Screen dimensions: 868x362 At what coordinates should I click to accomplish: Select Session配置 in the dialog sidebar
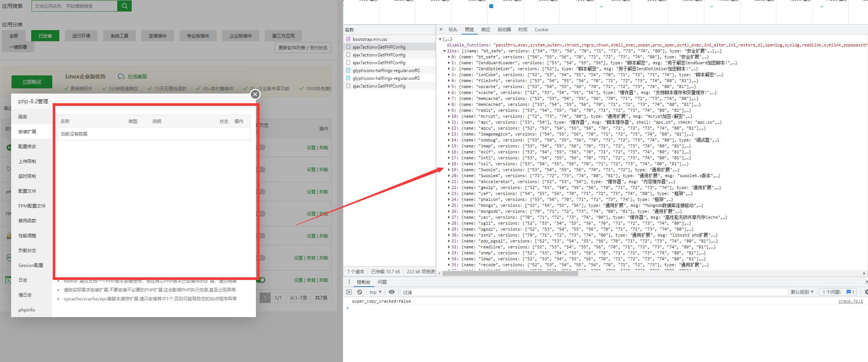[x=32, y=265]
